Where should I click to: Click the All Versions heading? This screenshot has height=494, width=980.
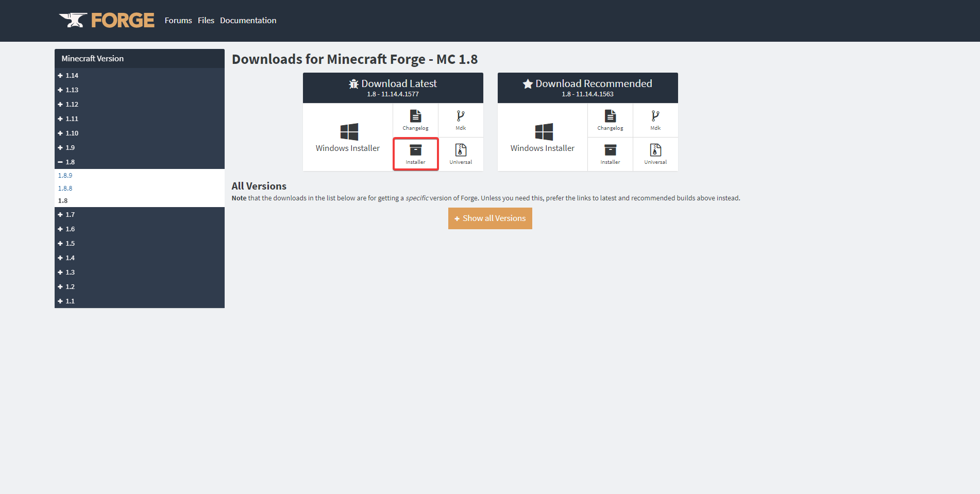[259, 186]
